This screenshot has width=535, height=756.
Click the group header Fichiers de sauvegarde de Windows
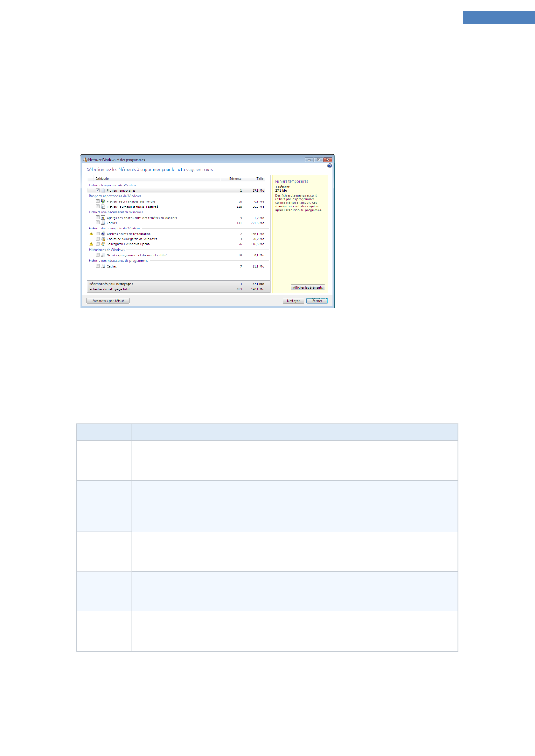115,228
